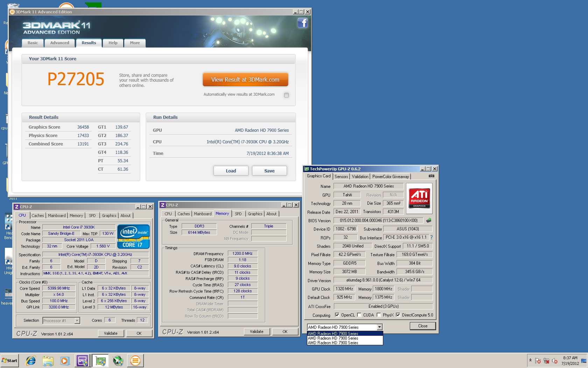Click the title bar Z icon of the CPU-Z Processor window

[16, 207]
